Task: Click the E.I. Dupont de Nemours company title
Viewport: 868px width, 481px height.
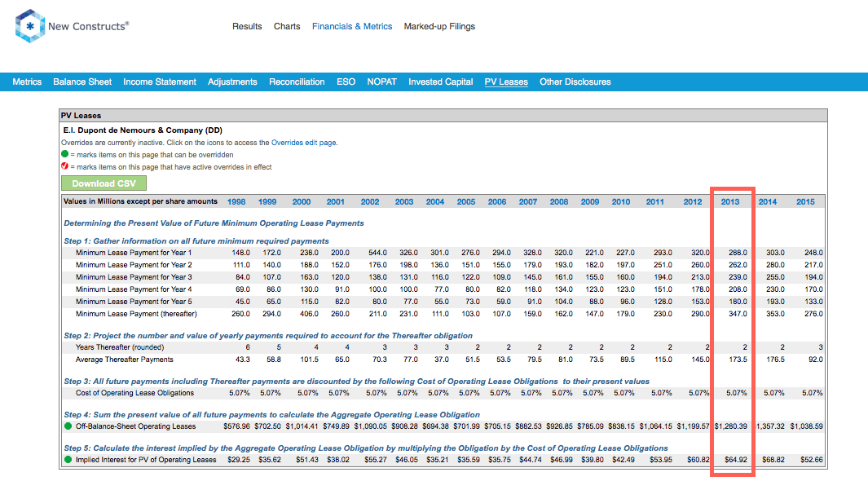Action: (143, 130)
